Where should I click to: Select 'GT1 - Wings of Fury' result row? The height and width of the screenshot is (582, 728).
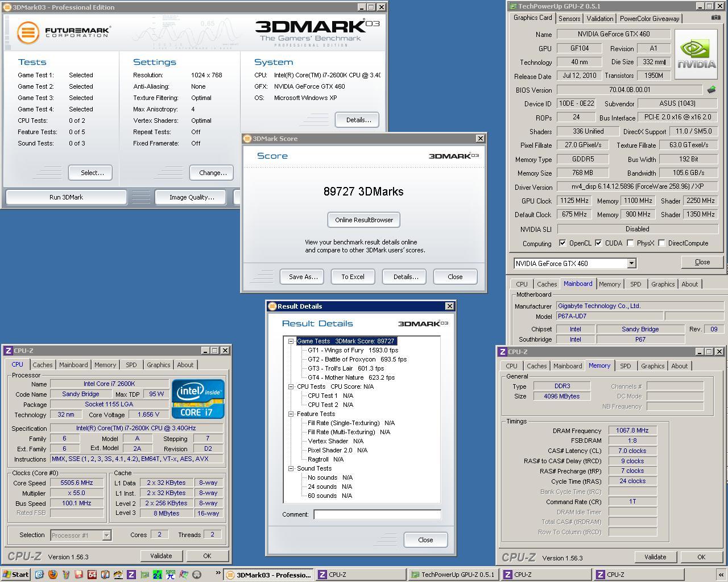(353, 350)
